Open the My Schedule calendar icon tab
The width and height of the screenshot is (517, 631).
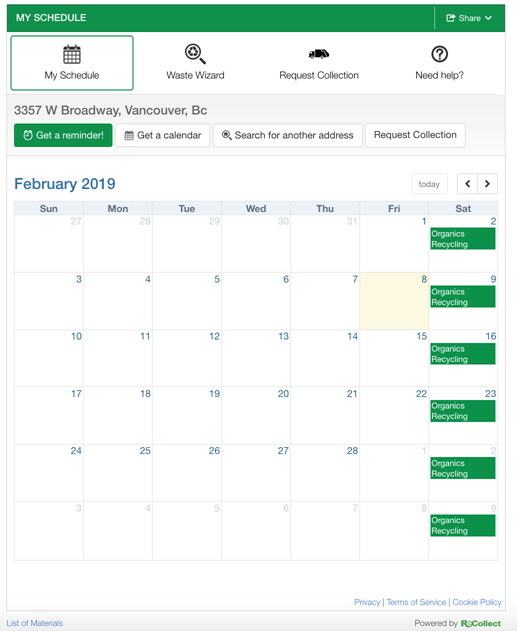coord(72,54)
